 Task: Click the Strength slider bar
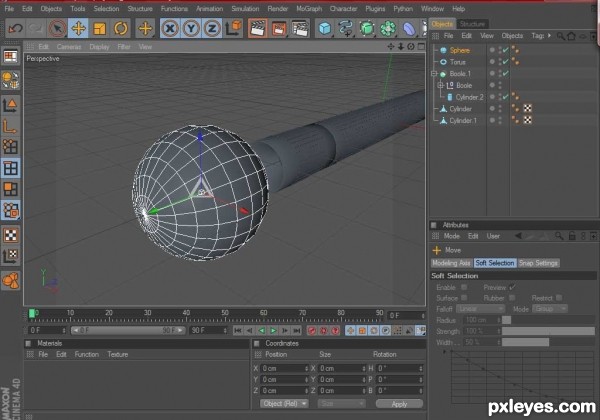pyautogui.click(x=548, y=331)
